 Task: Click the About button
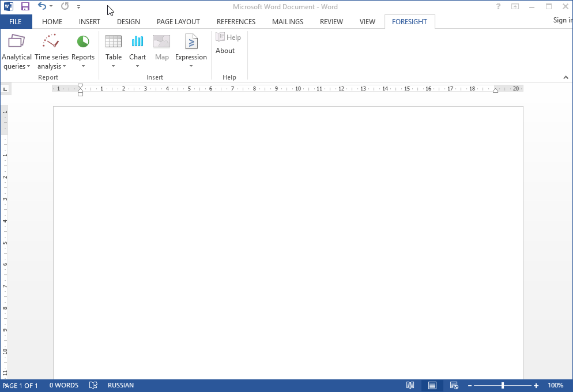click(225, 51)
